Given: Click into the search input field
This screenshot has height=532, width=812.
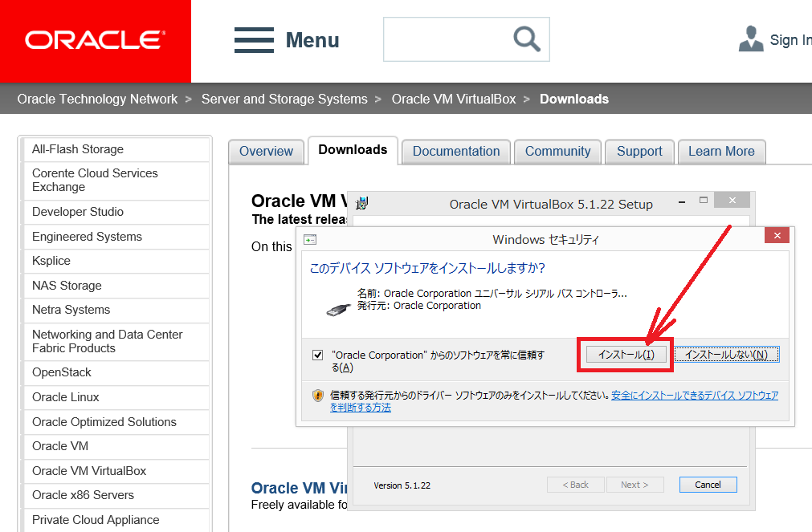Looking at the screenshot, I should [448, 39].
